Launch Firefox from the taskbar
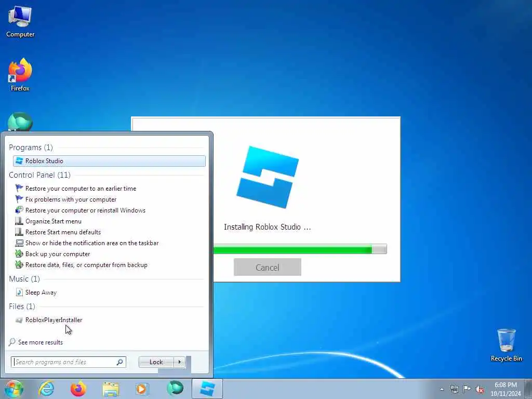532x399 pixels. 78,389
